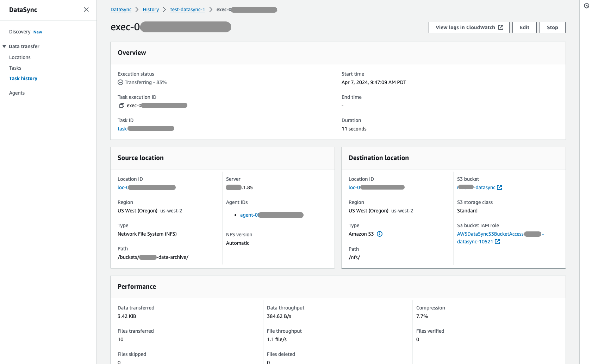592x364 pixels.
Task: Click Network File System (NFS) type
Action: (x=147, y=234)
